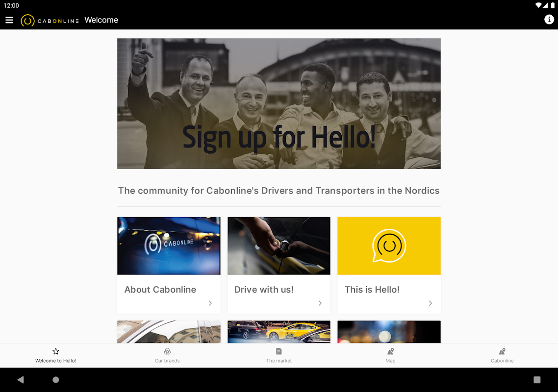The height and width of the screenshot is (392, 558).
Task: Tap The market document icon
Action: (x=279, y=351)
